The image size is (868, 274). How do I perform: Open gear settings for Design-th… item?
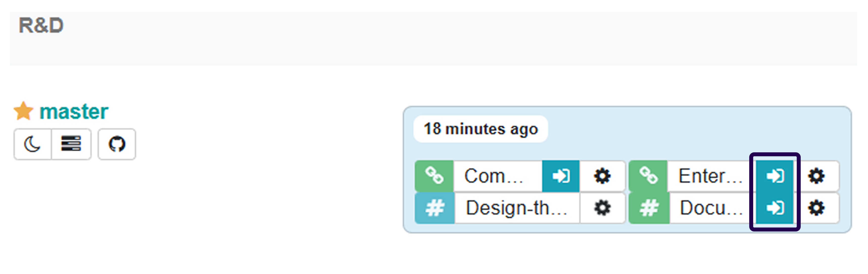point(602,208)
